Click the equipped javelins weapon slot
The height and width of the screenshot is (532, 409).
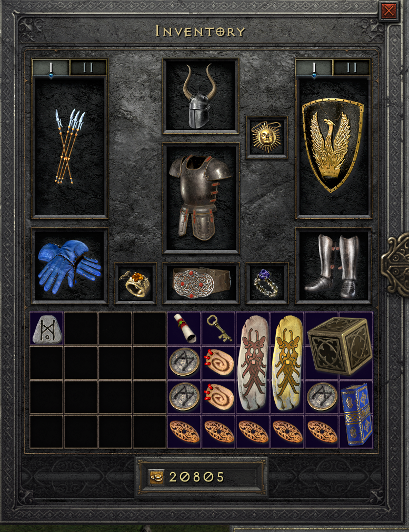point(69,146)
